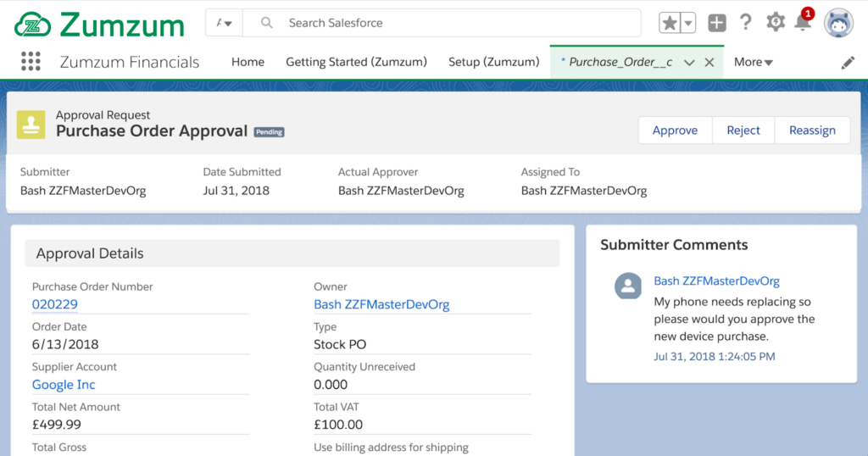Click the Total VAT value £100.00

click(x=338, y=425)
